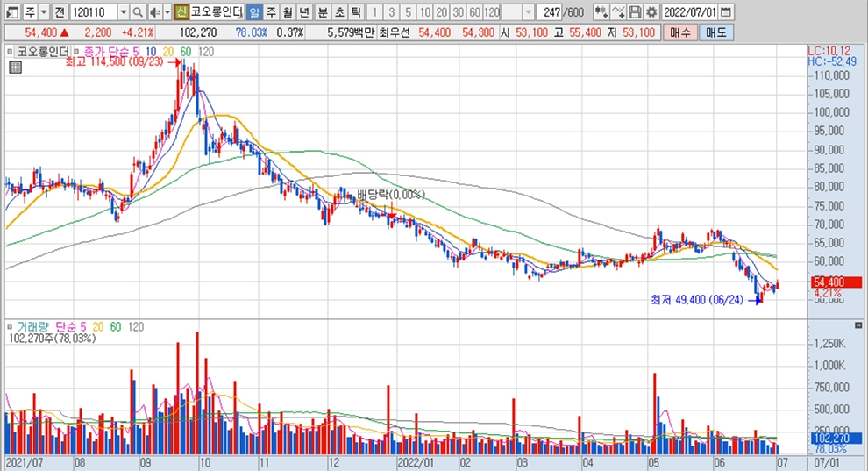Click square marker before 종가 단순 legend

[76, 52]
